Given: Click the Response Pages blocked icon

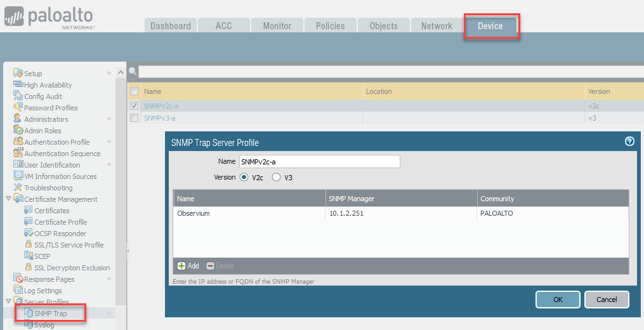Looking at the screenshot, I should pos(18,279).
